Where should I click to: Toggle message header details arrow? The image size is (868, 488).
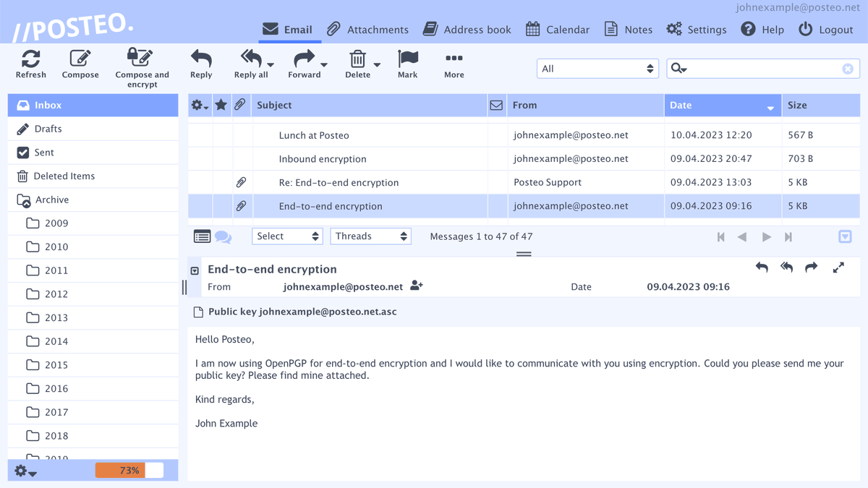[195, 270]
